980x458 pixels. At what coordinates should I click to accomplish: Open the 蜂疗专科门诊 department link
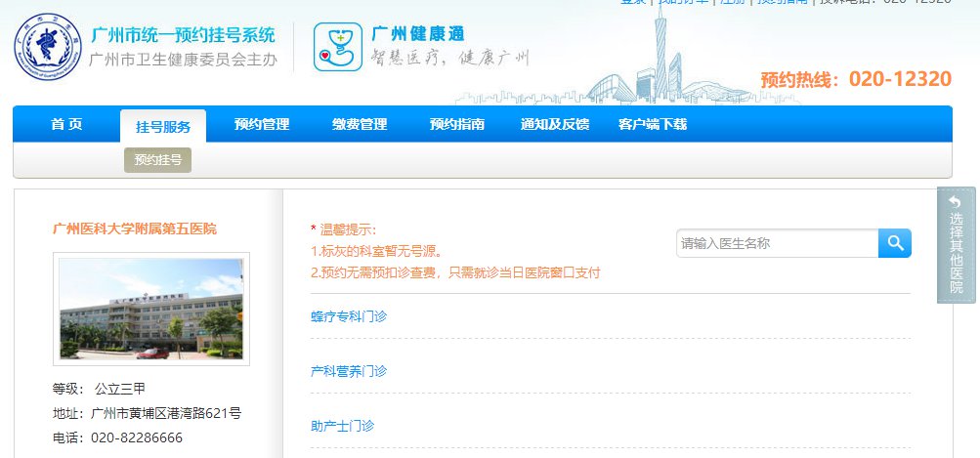click(x=349, y=316)
